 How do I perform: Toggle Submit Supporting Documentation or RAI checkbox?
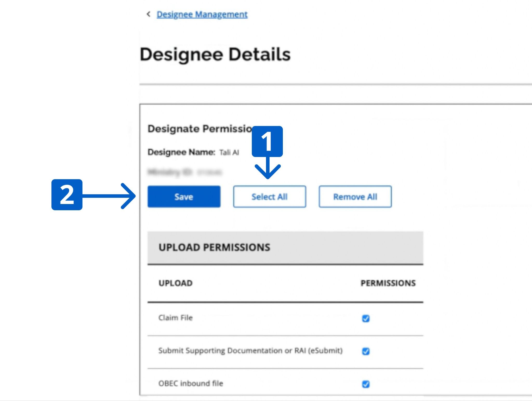[365, 351]
